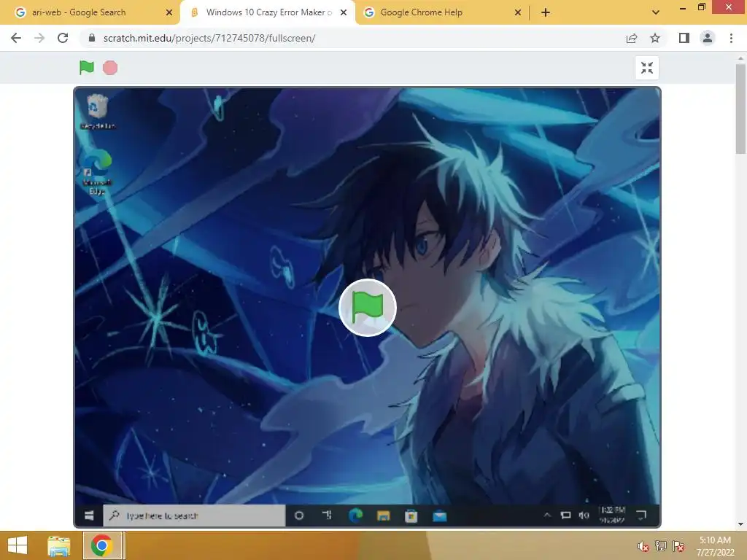Open the Windows Start button
The width and height of the screenshot is (747, 560).
pyautogui.click(x=18, y=545)
